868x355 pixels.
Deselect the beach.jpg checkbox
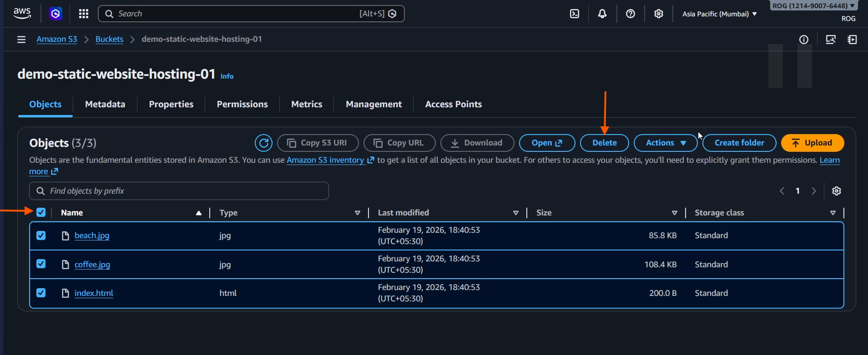41,235
